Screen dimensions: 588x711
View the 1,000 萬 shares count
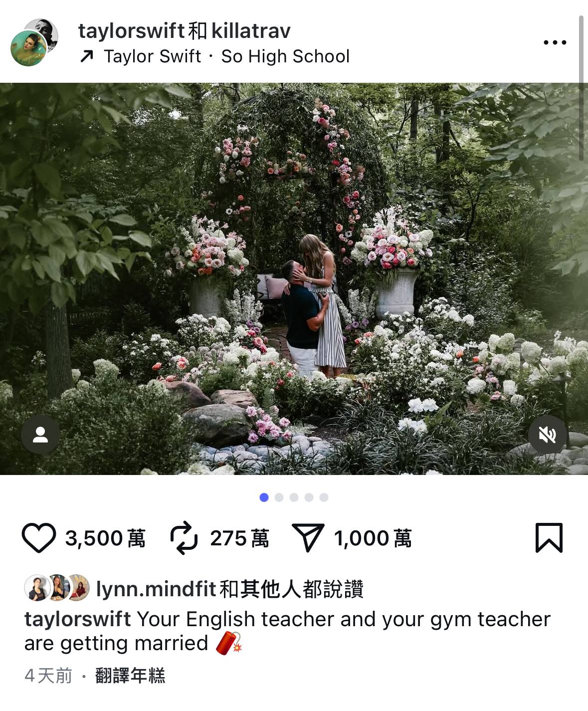[x=373, y=538]
